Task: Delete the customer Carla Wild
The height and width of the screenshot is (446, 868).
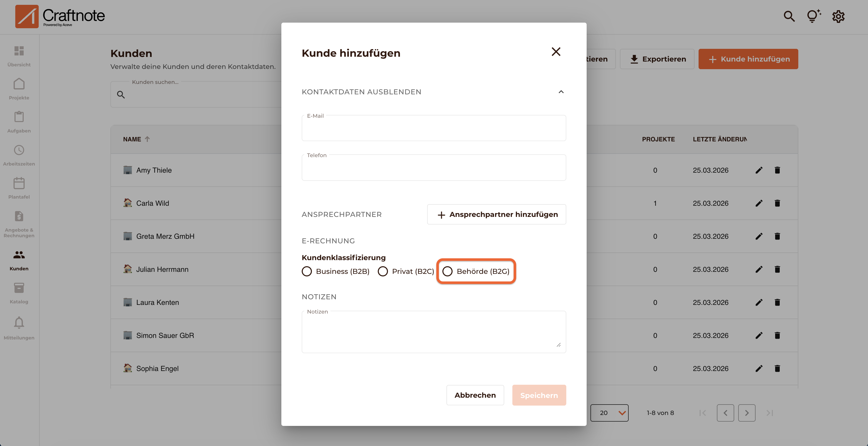Action: tap(778, 203)
